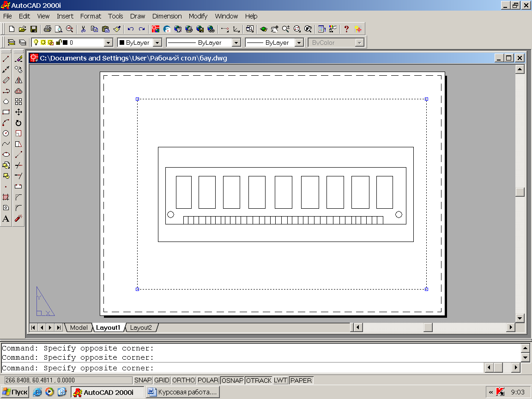Open the Print Preview icon
The image size is (532, 399).
pyautogui.click(x=58, y=29)
